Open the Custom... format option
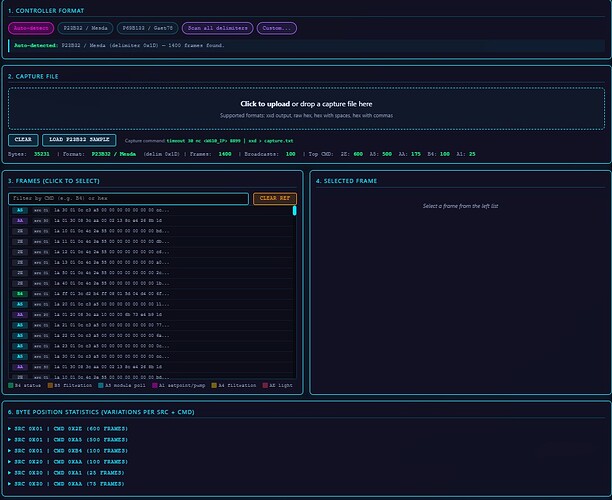The image size is (612, 500). pos(277,28)
